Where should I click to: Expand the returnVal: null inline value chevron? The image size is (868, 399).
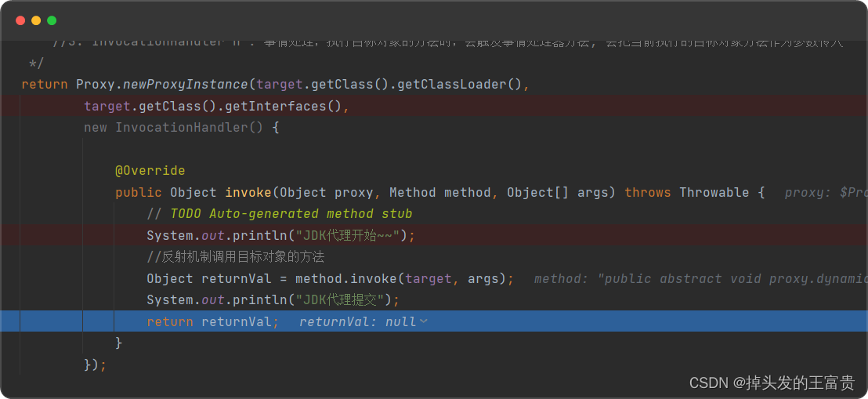tap(424, 322)
